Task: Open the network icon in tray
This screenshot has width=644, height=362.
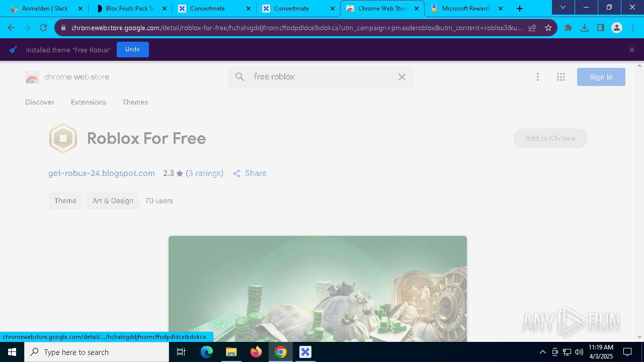Action: (567, 352)
